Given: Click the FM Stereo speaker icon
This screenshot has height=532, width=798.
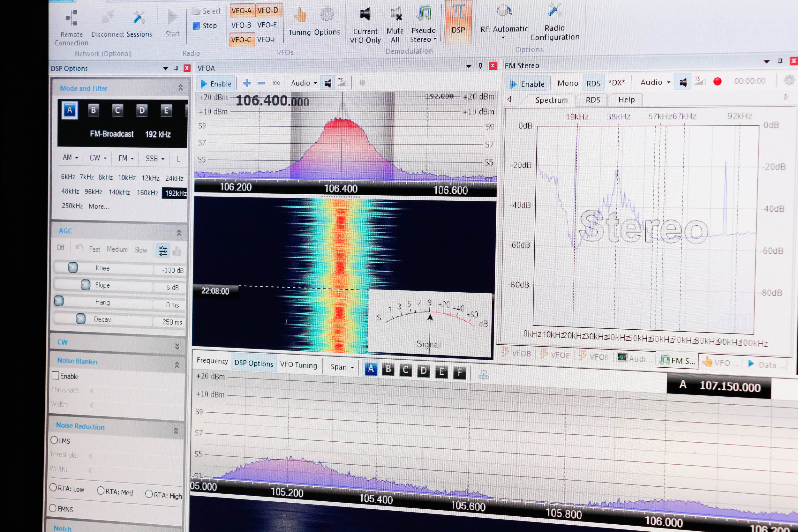Looking at the screenshot, I should 683,82.
